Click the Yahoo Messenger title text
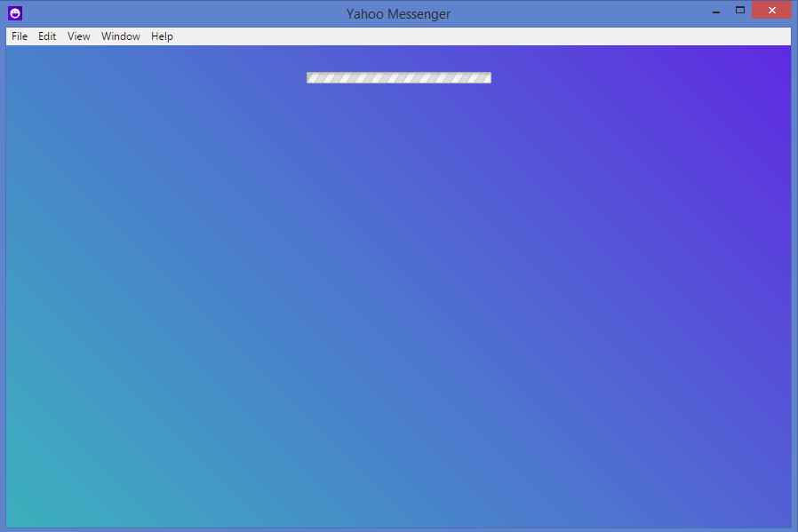This screenshot has height=532, width=798. pyautogui.click(x=398, y=13)
